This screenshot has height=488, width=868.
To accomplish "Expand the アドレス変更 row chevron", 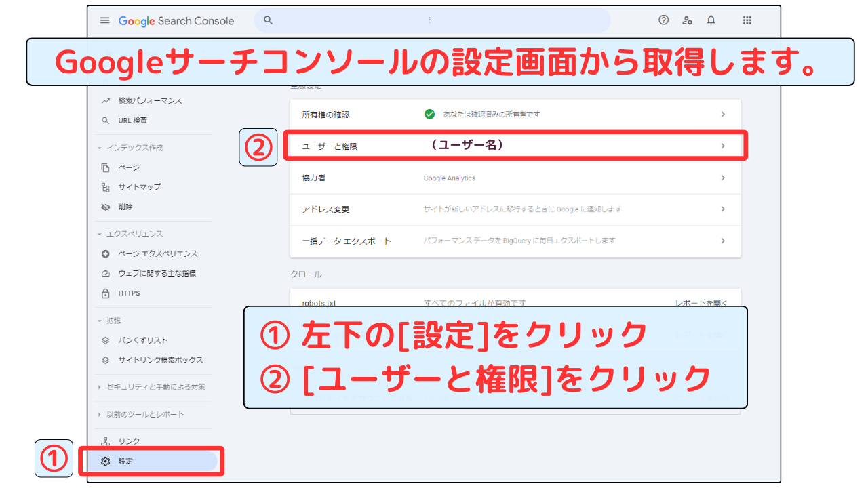I will point(723,209).
